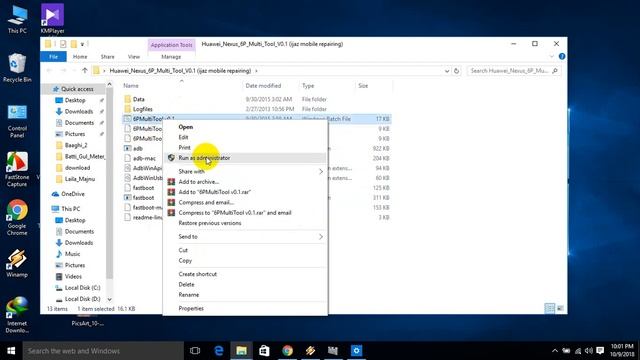The width and height of the screenshot is (640, 360).
Task: Select the Logfiles folder row
Action: tap(257, 109)
